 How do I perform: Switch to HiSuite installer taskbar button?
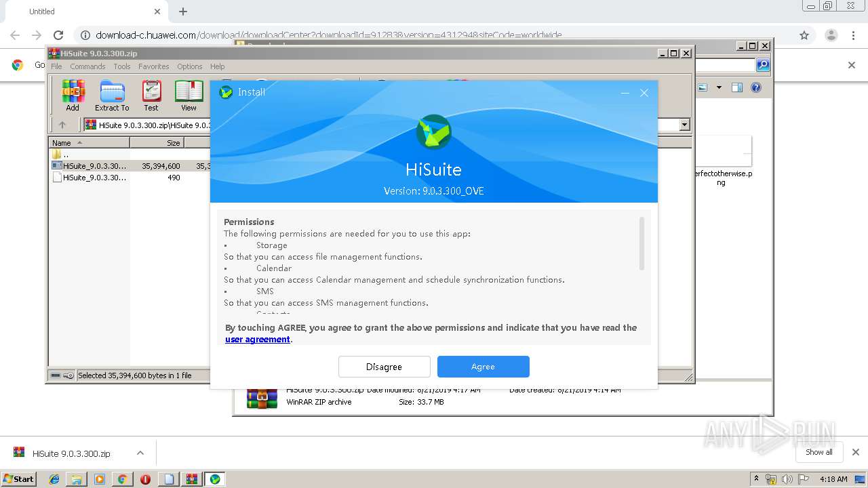click(x=215, y=479)
